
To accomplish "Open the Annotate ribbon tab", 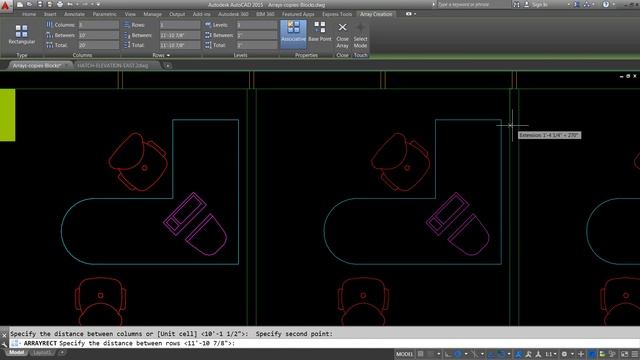I will 74,14.
